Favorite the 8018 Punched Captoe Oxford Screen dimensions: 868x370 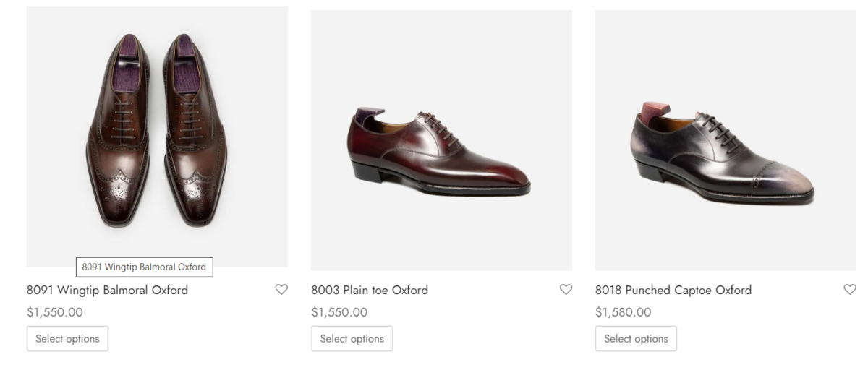click(x=850, y=290)
